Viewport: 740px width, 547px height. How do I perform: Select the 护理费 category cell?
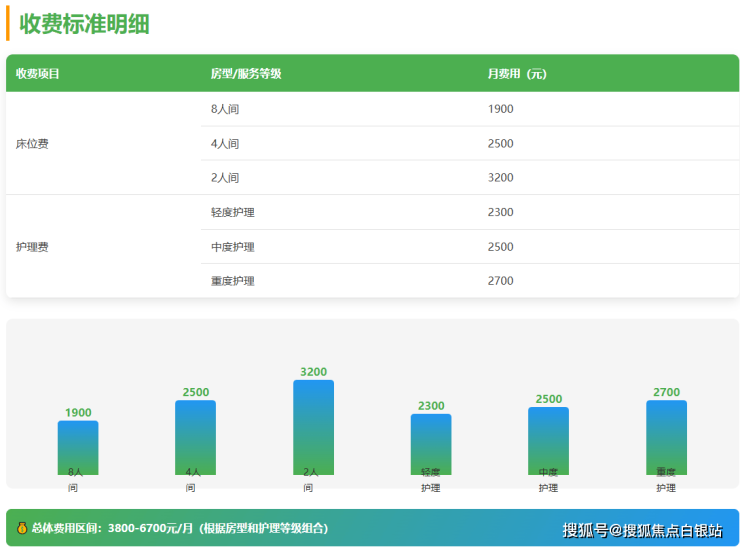[32, 247]
